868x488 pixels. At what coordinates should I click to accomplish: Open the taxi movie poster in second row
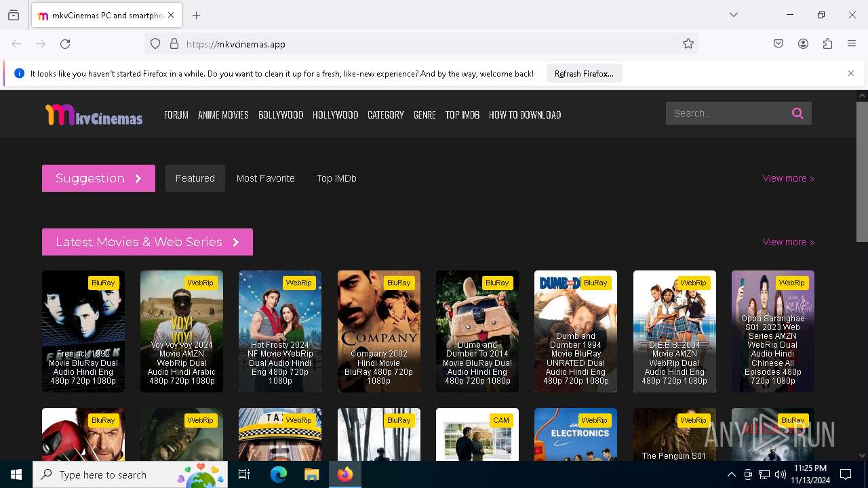pos(280,434)
